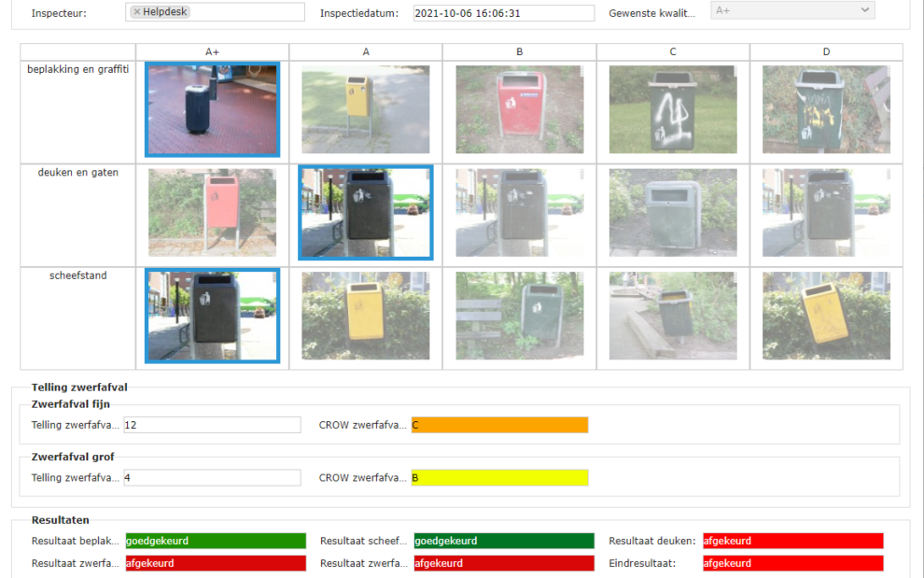This screenshot has height=578, width=924.
Task: Select A+ image for scheefstand
Action: tap(212, 316)
